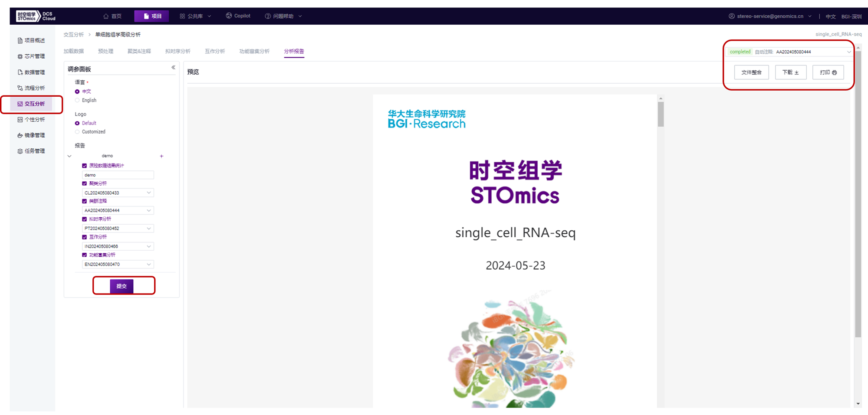Switch to the 加载数据 tab
The image size is (868, 415).
[x=74, y=51]
